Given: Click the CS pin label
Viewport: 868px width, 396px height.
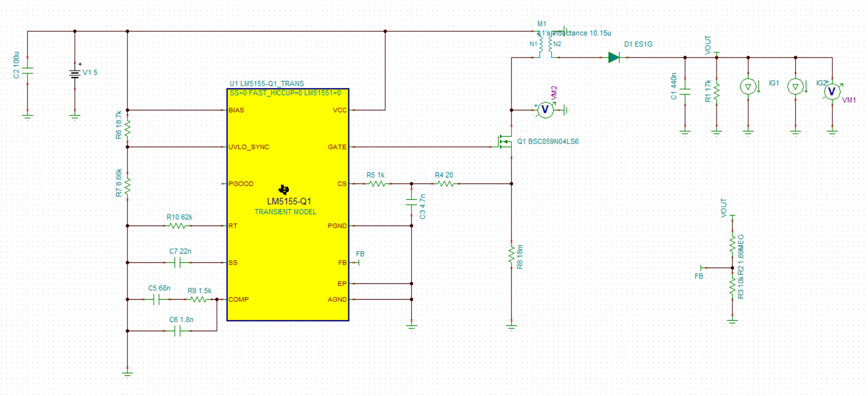Looking at the screenshot, I should 342,184.
